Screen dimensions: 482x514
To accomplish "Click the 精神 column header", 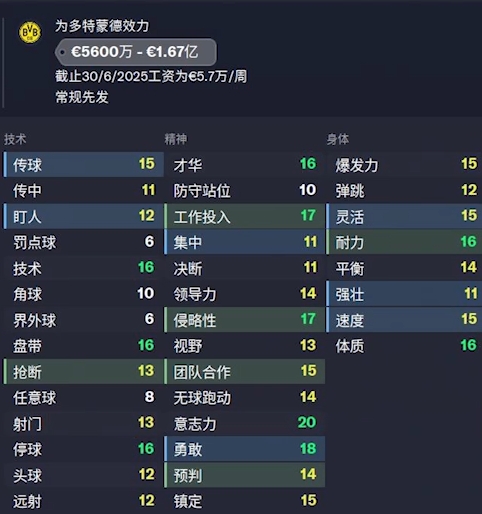I will 176,139.
